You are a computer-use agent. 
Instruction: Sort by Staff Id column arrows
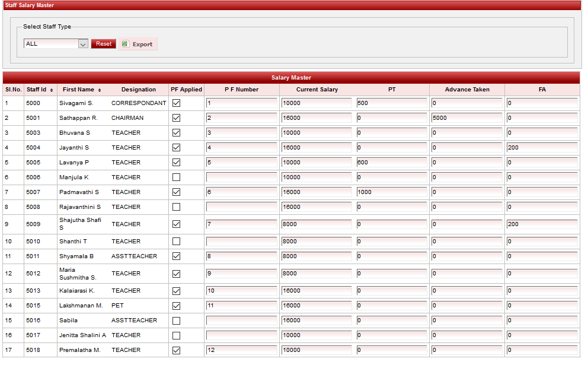52,90
